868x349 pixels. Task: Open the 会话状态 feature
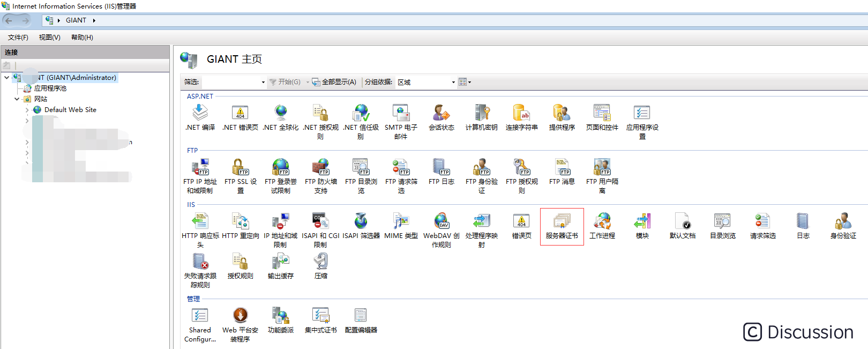click(441, 117)
